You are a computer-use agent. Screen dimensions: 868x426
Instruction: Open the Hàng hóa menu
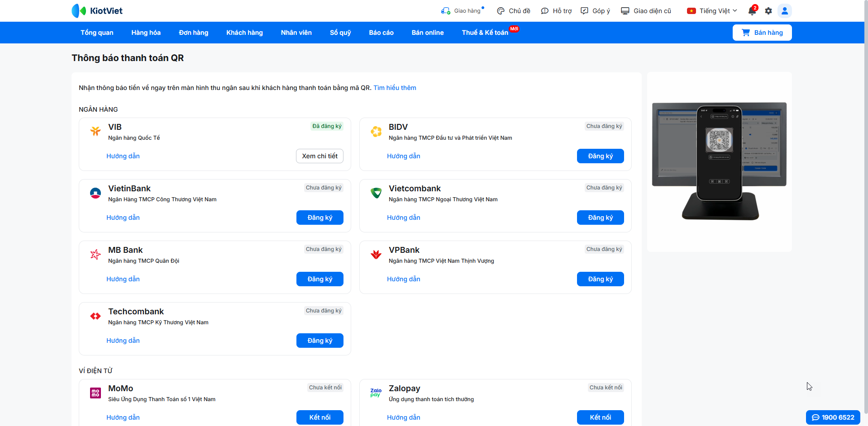pyautogui.click(x=146, y=33)
